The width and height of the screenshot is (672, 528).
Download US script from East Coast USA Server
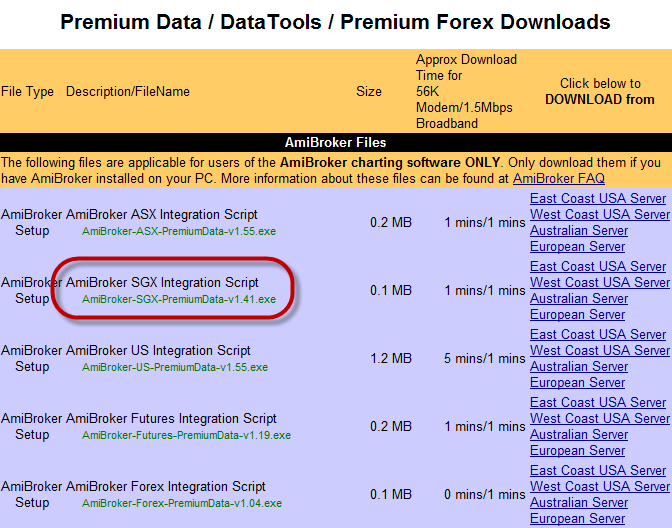(x=598, y=335)
